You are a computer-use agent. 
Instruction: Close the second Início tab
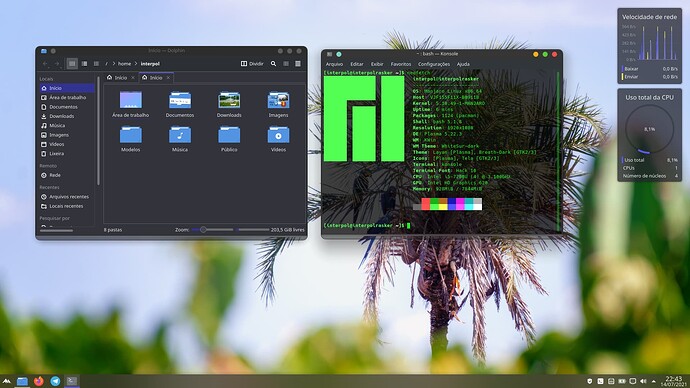point(168,78)
